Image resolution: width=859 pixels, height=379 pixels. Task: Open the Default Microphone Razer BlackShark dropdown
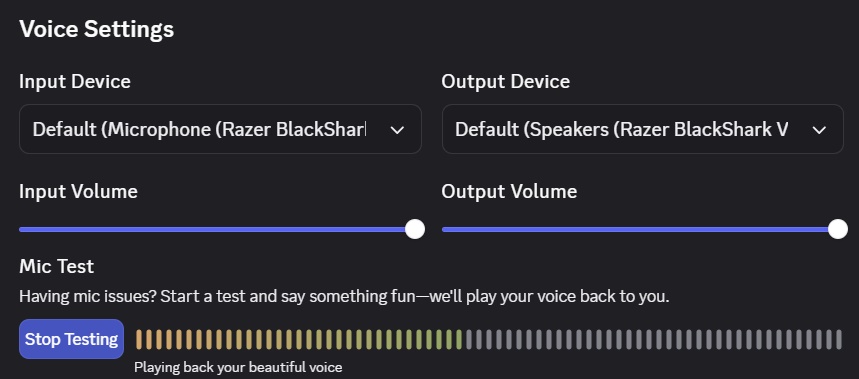point(220,129)
